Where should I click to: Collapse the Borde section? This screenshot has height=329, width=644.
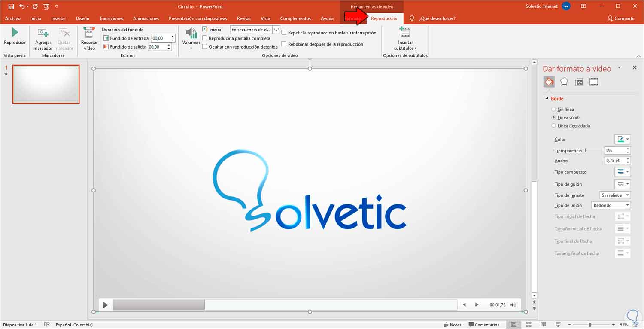point(547,99)
